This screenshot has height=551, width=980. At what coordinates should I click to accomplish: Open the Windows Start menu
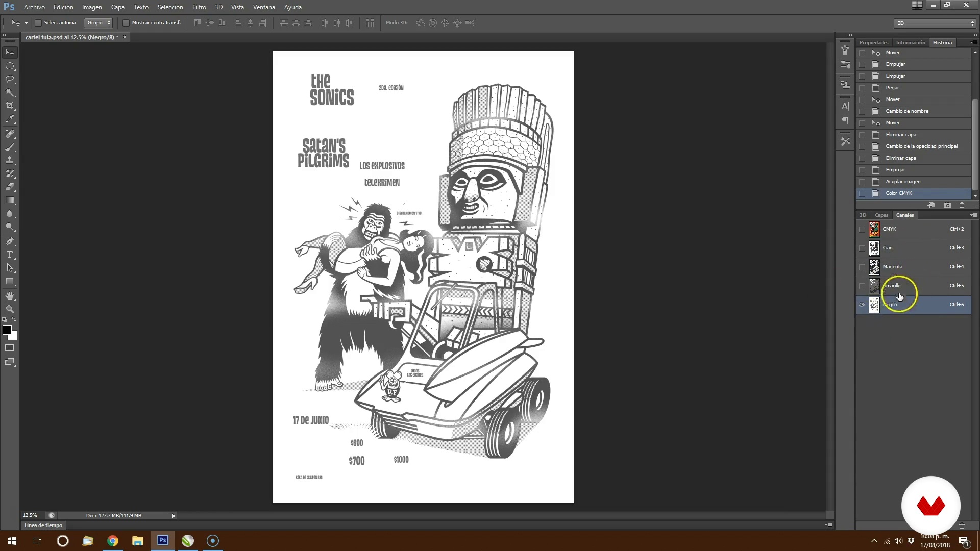(12, 541)
